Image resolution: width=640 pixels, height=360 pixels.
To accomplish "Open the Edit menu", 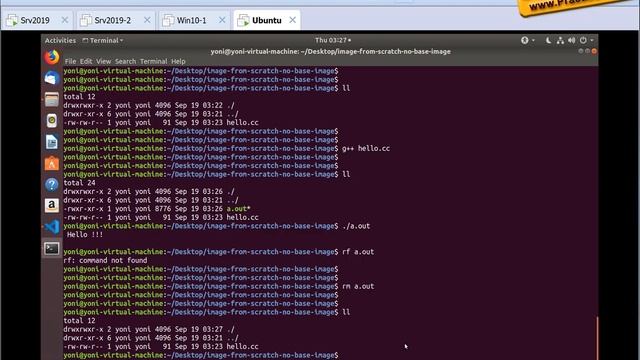I will [86, 61].
